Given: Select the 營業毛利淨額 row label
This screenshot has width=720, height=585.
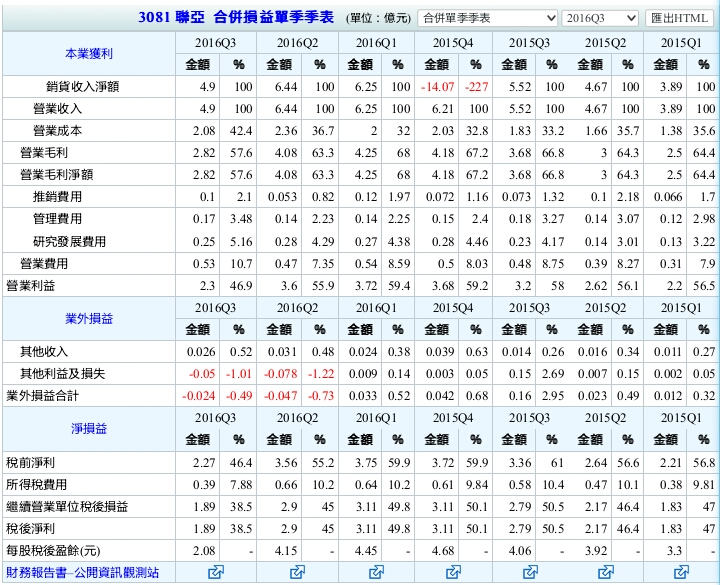Looking at the screenshot, I should tap(56, 174).
